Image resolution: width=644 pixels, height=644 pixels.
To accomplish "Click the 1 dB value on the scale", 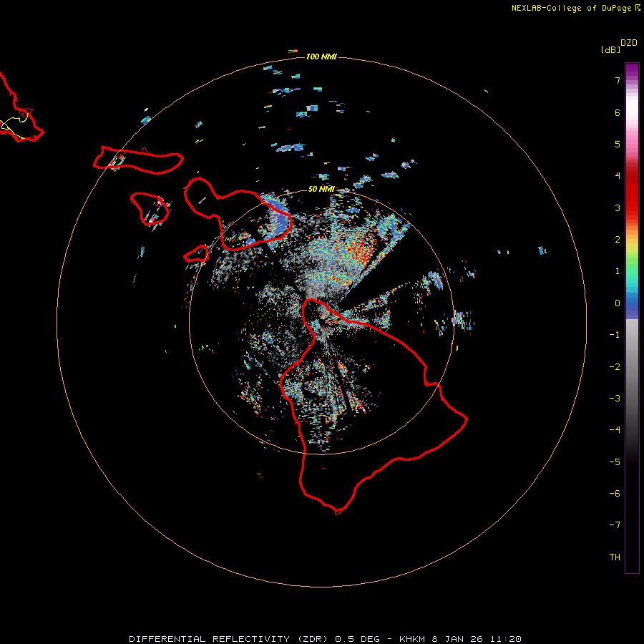I will pyautogui.click(x=618, y=271).
